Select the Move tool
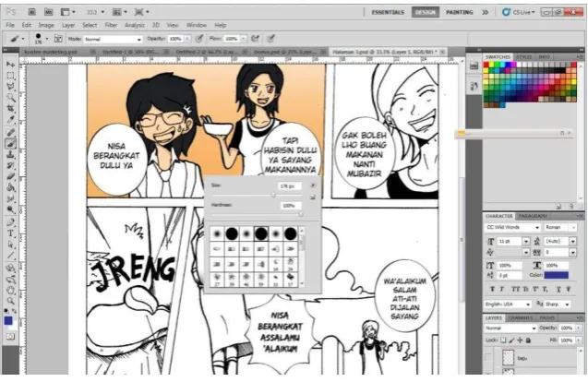 click(10, 64)
